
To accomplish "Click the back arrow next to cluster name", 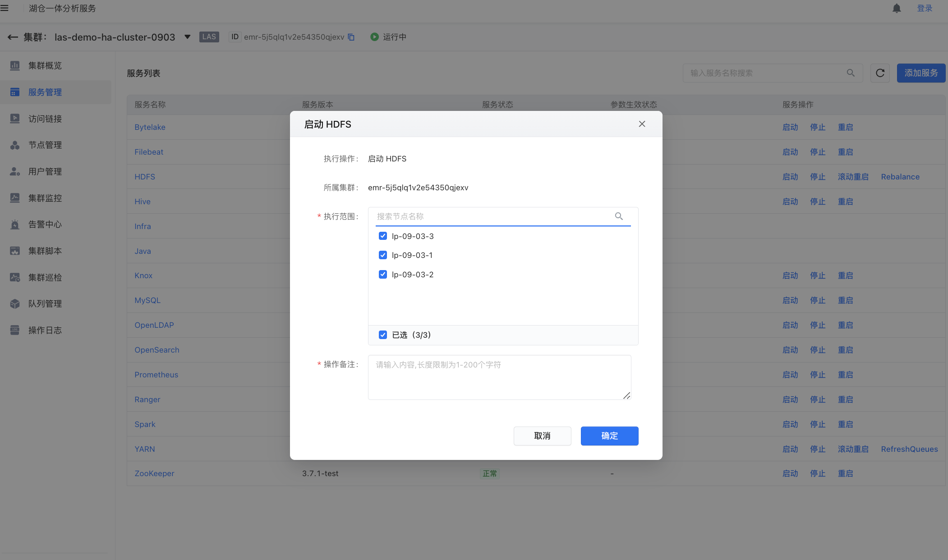I will [x=13, y=37].
